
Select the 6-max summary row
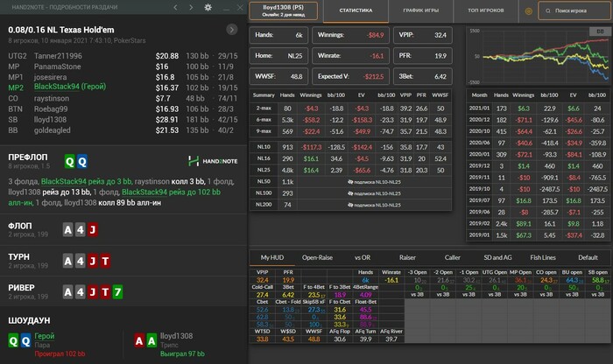pos(350,120)
